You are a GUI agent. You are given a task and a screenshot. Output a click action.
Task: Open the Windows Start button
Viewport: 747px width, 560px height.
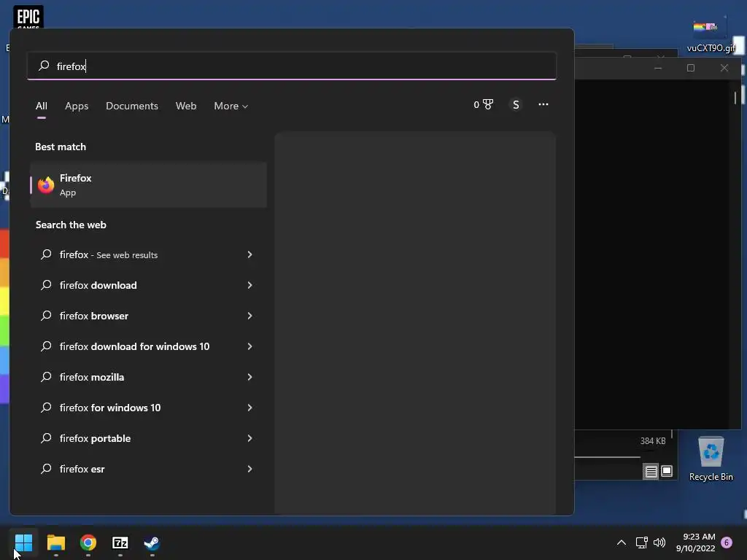(x=23, y=542)
